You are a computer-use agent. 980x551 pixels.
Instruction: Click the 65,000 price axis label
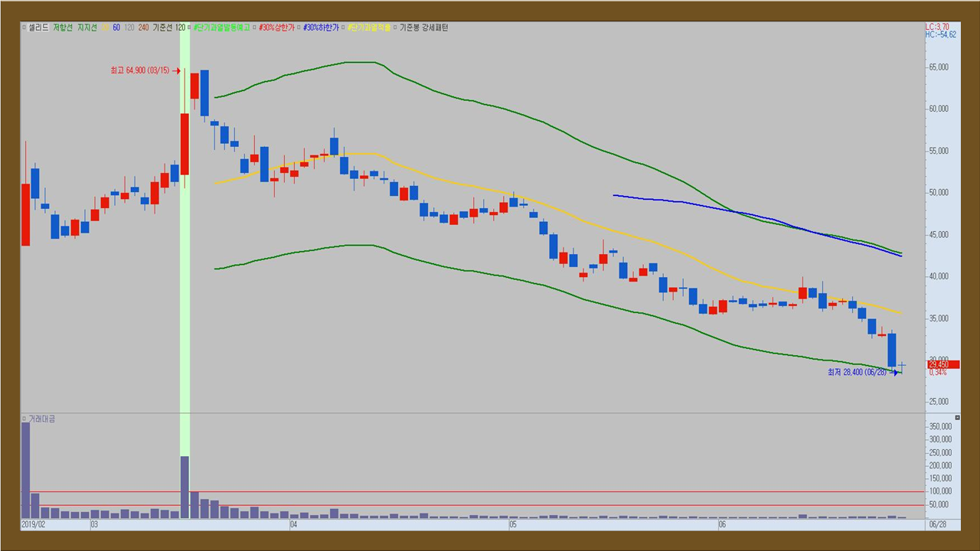pyautogui.click(x=939, y=67)
